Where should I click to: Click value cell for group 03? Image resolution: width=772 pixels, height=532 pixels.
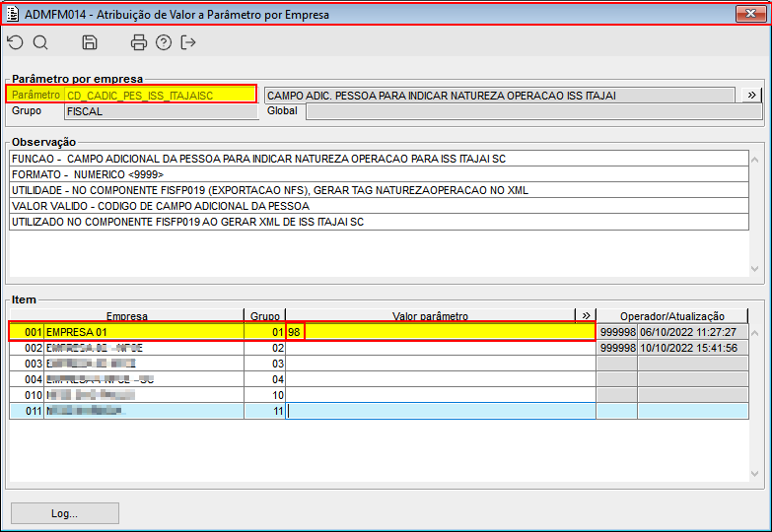point(441,364)
